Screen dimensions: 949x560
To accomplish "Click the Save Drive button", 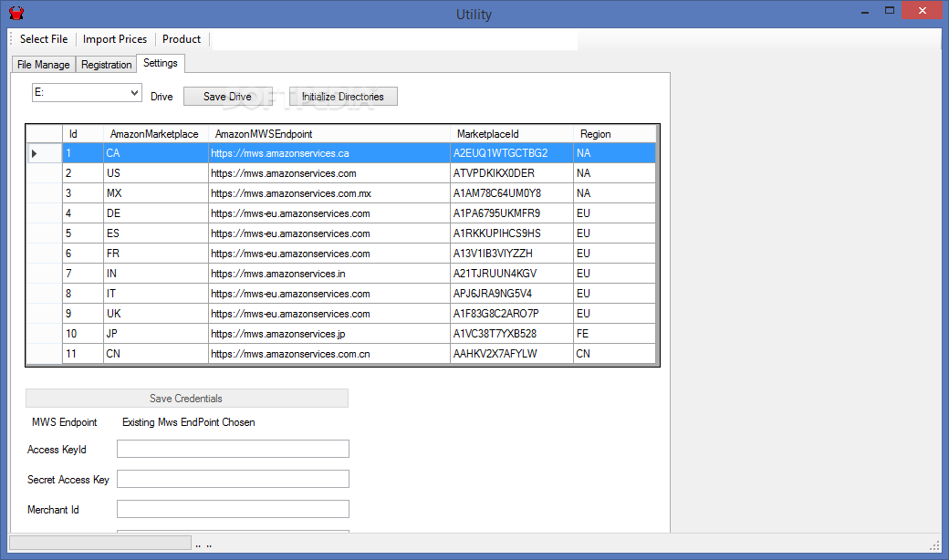I will pyautogui.click(x=227, y=97).
